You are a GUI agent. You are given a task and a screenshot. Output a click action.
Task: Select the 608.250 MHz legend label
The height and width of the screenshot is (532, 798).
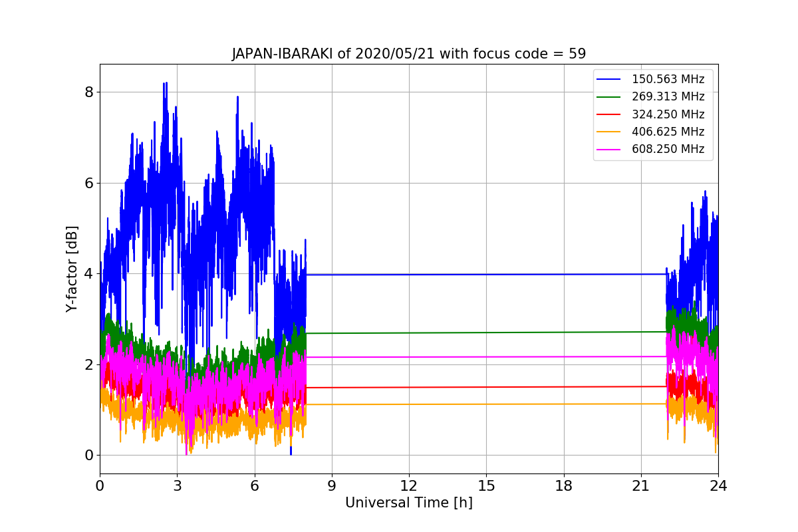[x=668, y=149]
